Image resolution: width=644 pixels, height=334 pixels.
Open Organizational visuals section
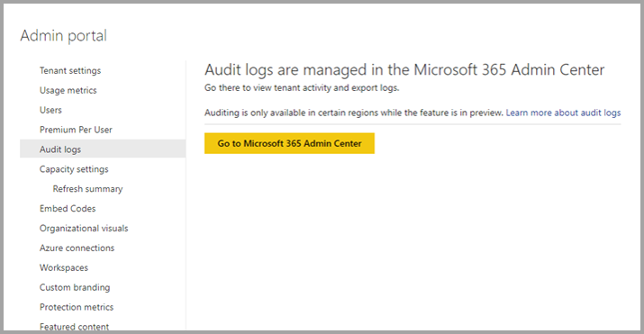(x=84, y=228)
